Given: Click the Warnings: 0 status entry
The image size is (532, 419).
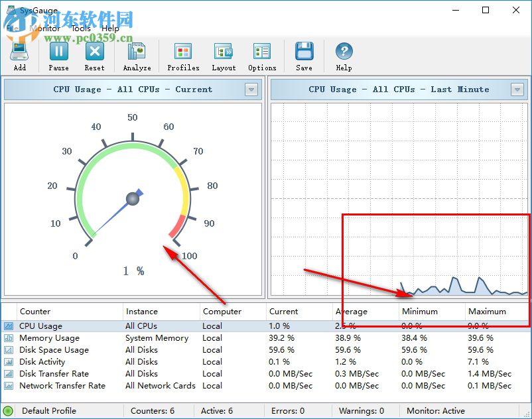Looking at the screenshot, I should 362,411.
